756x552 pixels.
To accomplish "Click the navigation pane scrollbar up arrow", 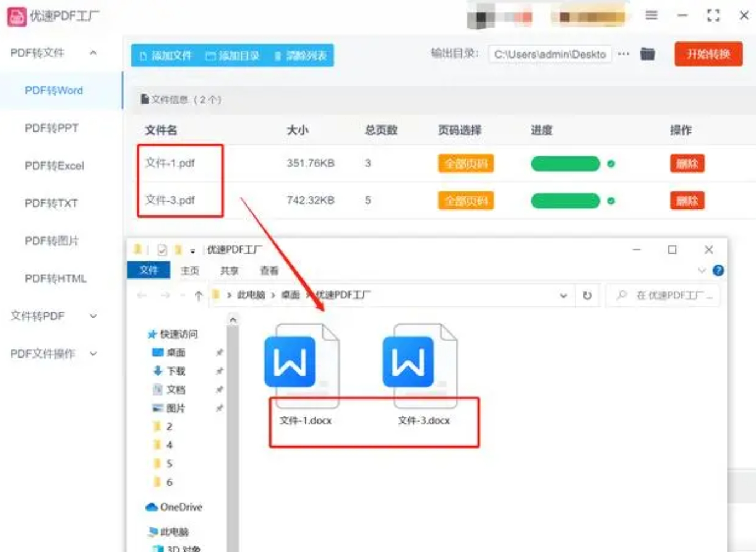I will (233, 319).
